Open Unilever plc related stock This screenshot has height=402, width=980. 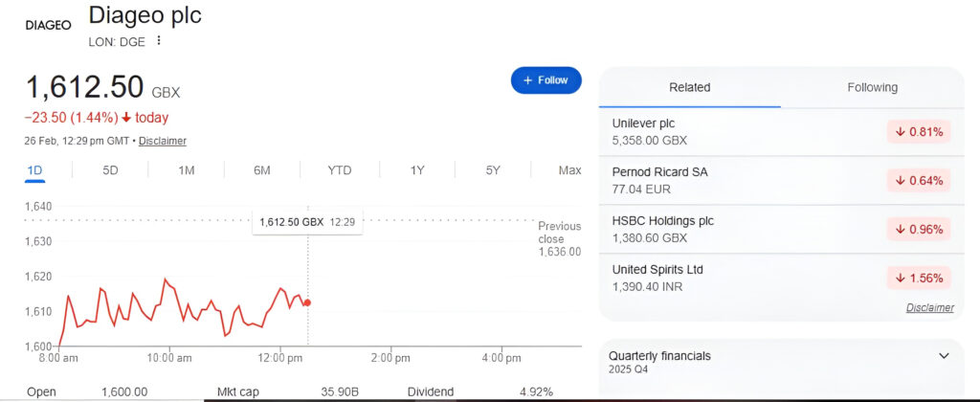click(648, 123)
